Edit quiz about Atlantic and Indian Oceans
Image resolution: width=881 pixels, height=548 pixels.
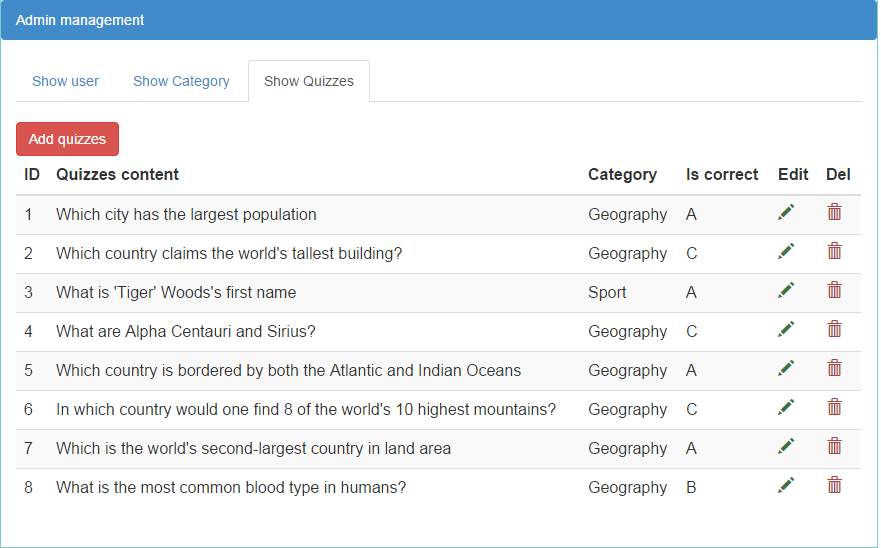[786, 369]
